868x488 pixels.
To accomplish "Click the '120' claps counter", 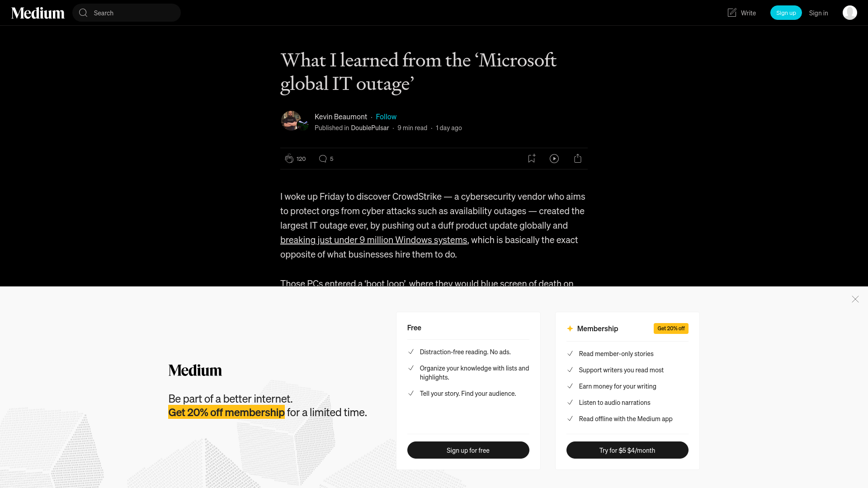I will (x=301, y=158).
